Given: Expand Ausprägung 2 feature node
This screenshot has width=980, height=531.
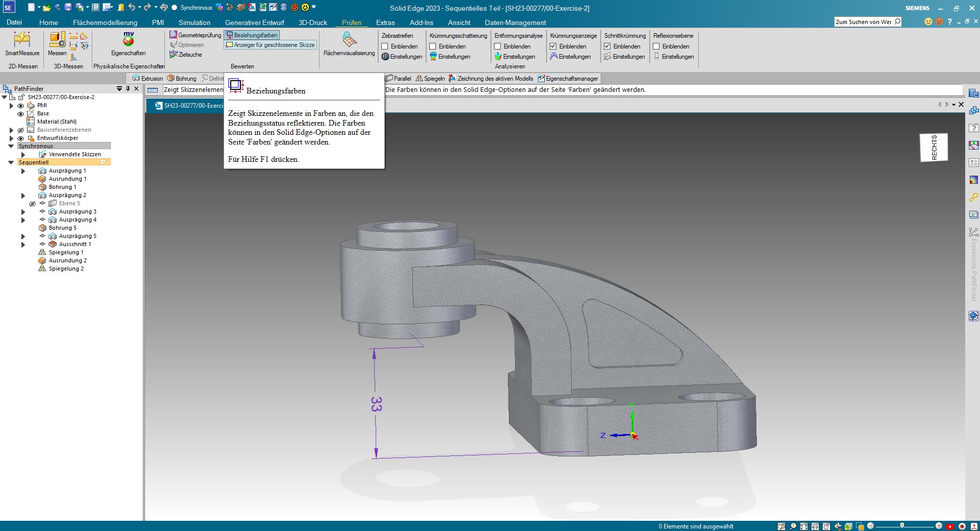Looking at the screenshot, I should [x=23, y=196].
